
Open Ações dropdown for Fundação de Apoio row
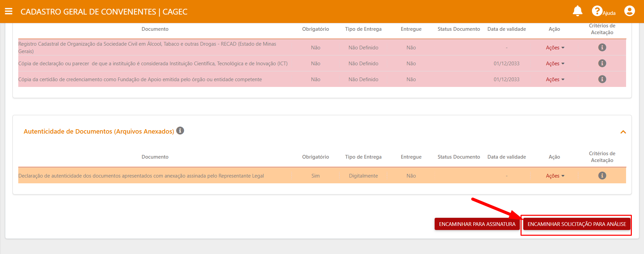[x=555, y=79]
